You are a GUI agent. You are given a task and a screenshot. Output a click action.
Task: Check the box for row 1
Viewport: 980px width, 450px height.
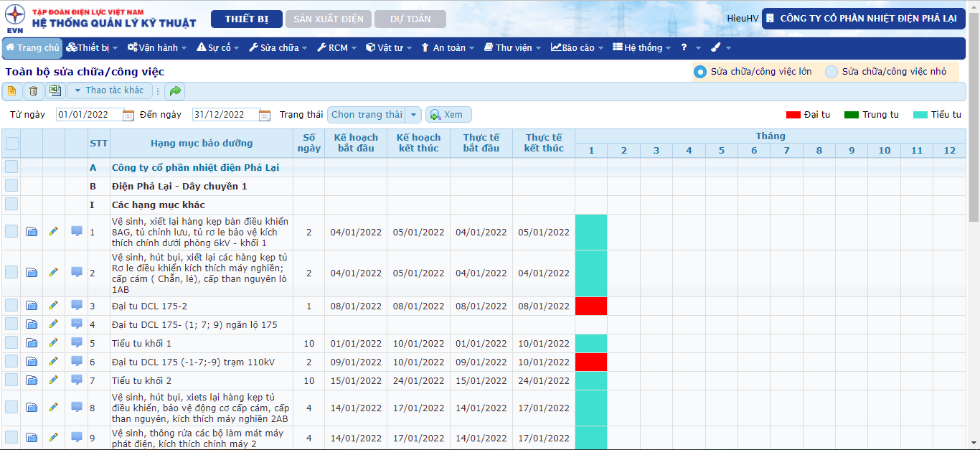point(11,231)
